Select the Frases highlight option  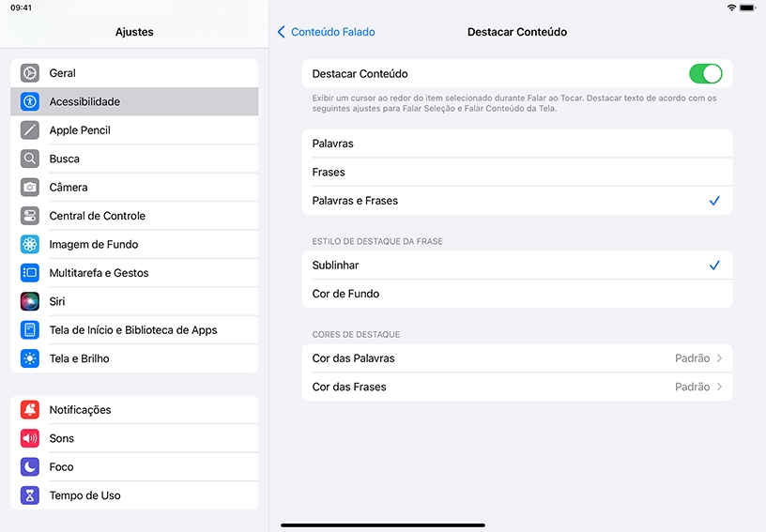coord(517,173)
